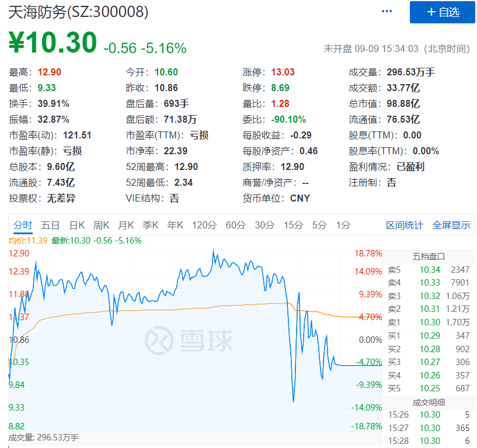The image size is (477, 448).
Task: Switch to the 年K chart tab
Action: coord(175,225)
